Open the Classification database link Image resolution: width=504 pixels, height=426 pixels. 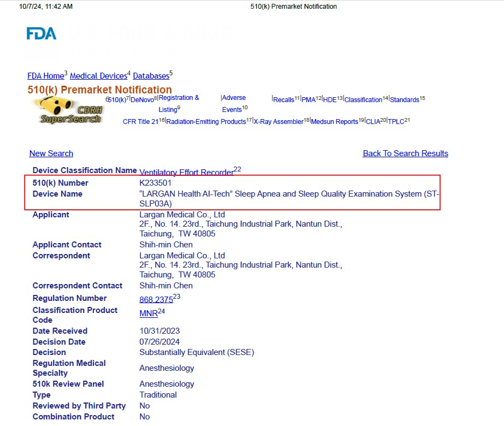363,99
